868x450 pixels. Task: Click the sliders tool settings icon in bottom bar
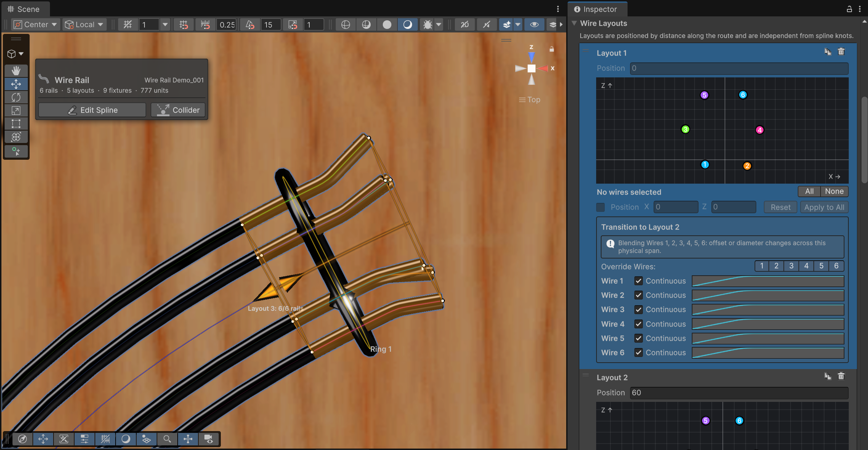[x=85, y=439]
